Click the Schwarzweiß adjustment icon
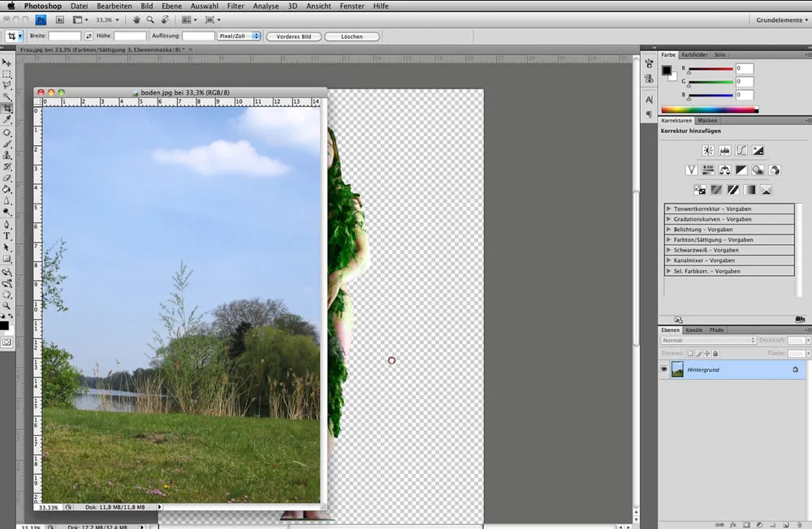The height and width of the screenshot is (529, 812). [743, 170]
